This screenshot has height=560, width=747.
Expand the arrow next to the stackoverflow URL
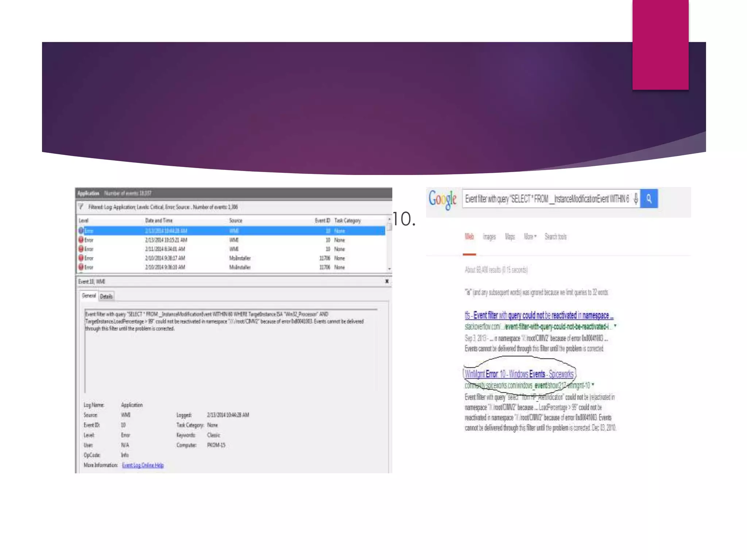point(615,326)
